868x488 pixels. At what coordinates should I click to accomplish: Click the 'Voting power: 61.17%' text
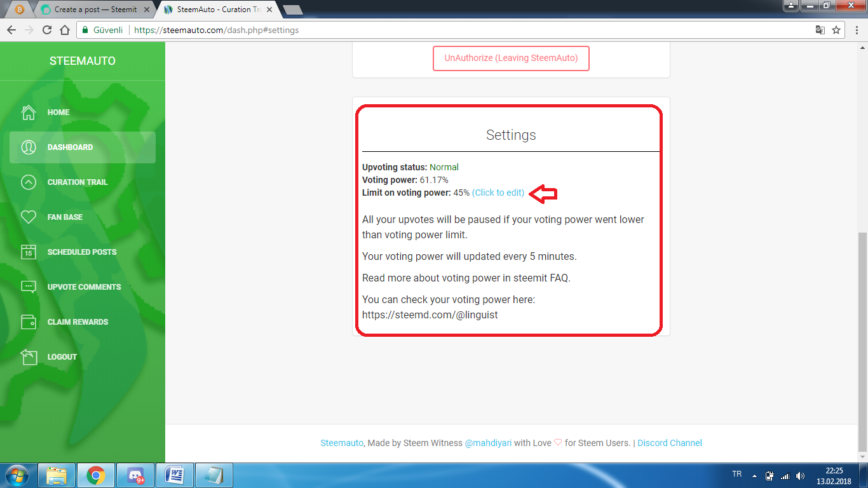click(x=405, y=180)
